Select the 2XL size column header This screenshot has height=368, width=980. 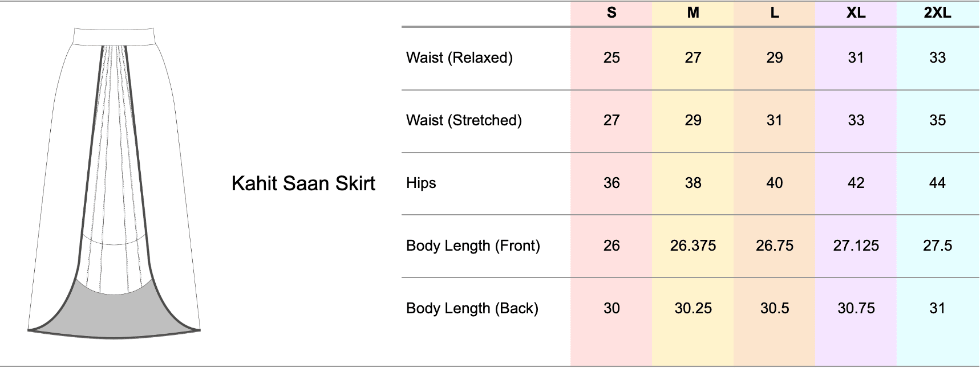937,13
